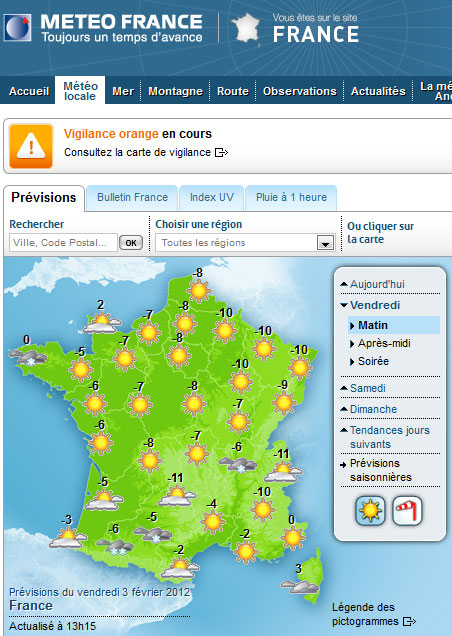Click the sun icon showing -8 at northern tip
452x636 pixels.
click(199, 290)
